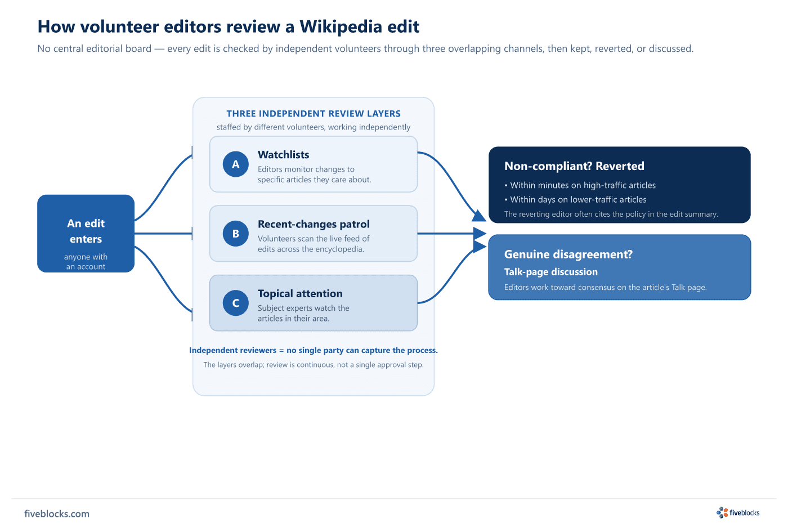This screenshot has width=788, height=532.
Task: Select the Watchlists card heading
Action: pos(284,155)
